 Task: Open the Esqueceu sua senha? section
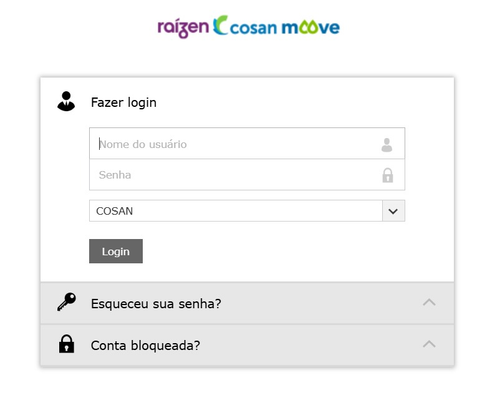247,303
